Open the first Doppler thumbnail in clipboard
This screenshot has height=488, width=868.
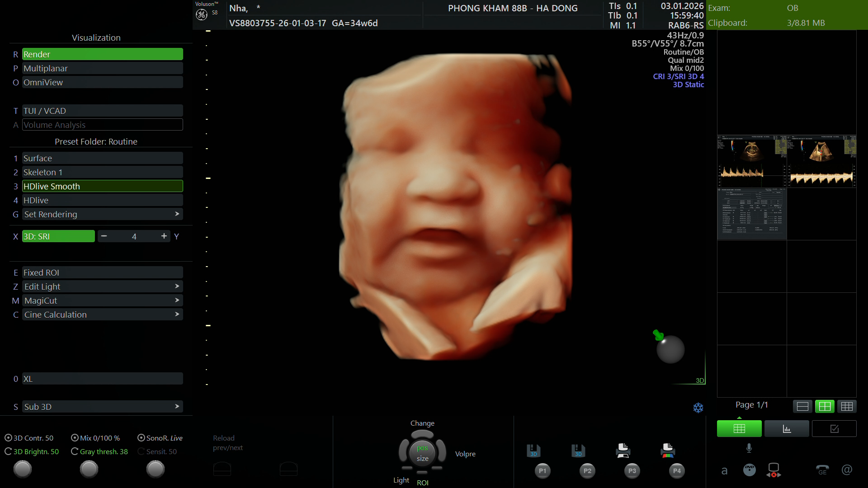(x=752, y=161)
